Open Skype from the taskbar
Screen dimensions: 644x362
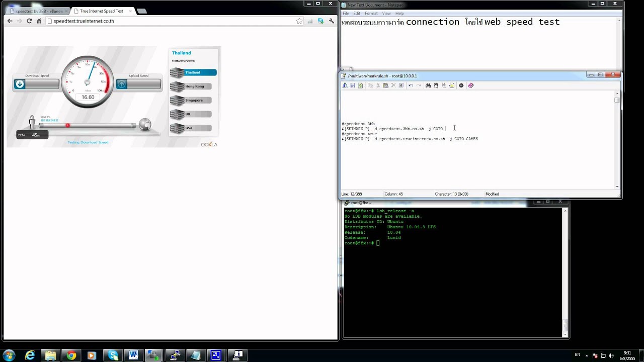point(113,355)
